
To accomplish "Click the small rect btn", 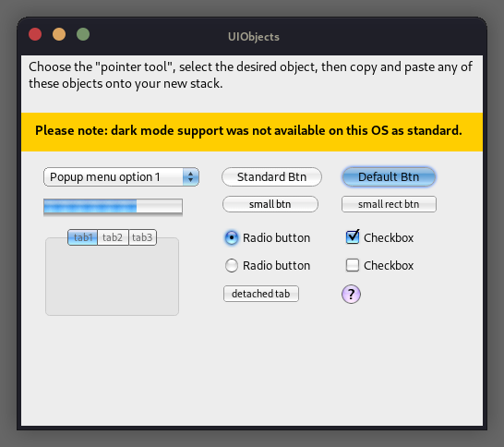I will coord(389,204).
